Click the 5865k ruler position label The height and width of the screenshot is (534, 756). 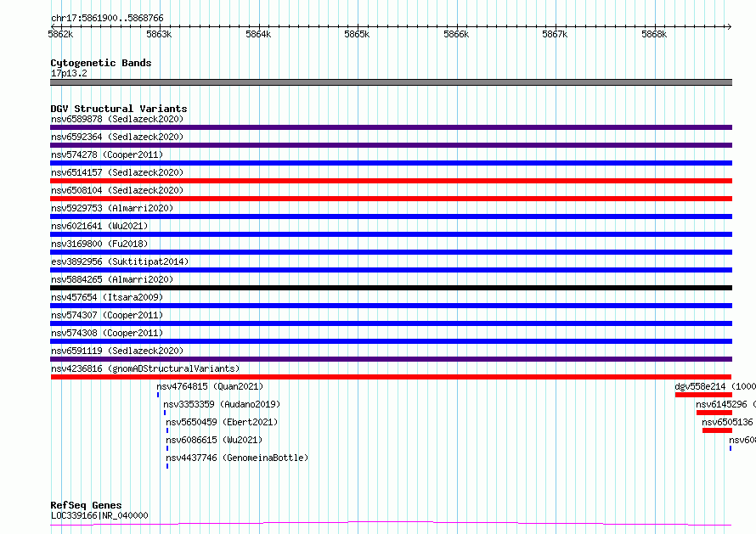(357, 34)
